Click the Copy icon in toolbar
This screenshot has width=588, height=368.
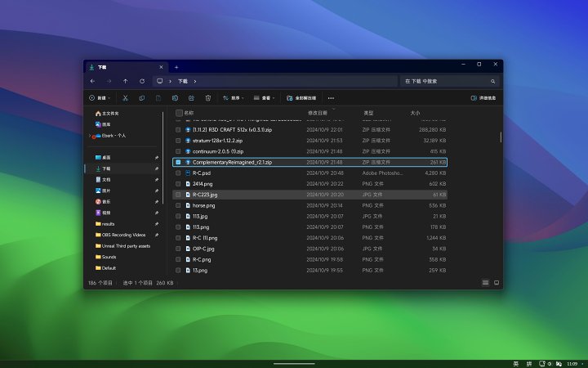point(142,98)
